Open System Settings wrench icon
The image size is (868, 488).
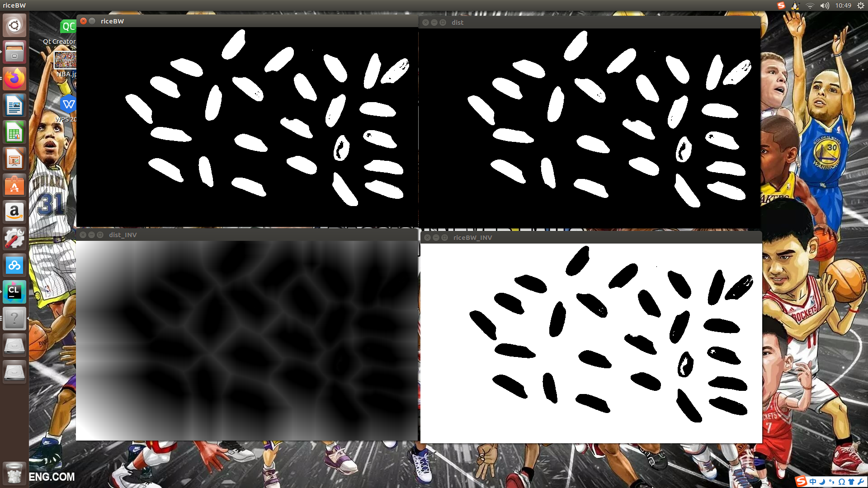14,239
